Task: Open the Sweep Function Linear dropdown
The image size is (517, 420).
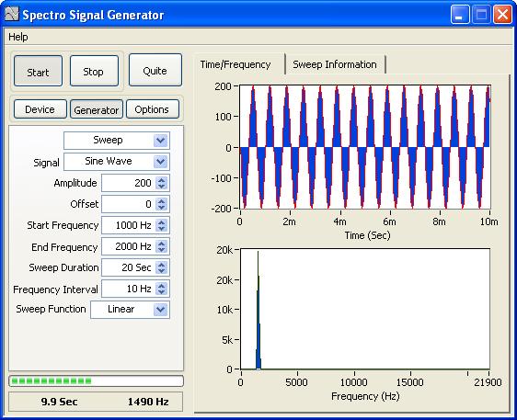Action: coord(131,310)
